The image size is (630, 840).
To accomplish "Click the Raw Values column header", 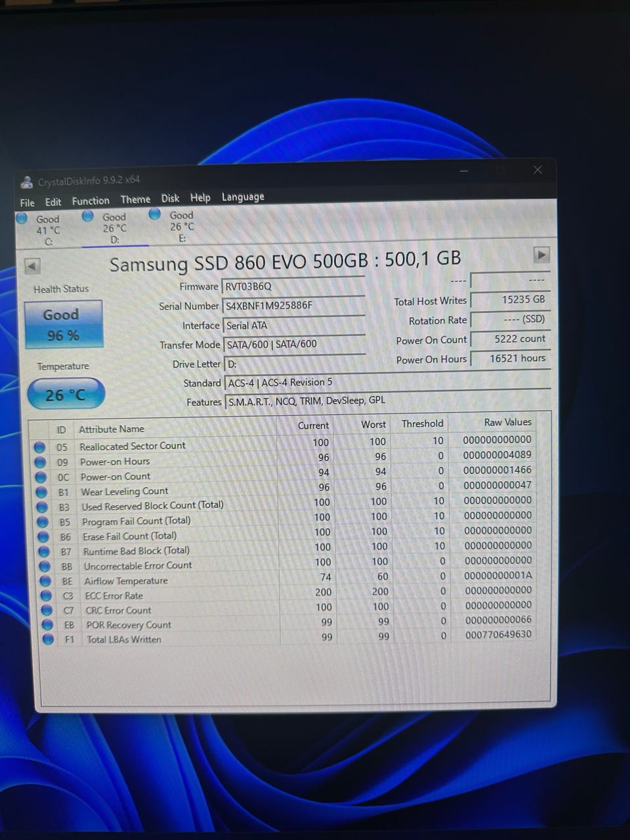I will click(508, 422).
